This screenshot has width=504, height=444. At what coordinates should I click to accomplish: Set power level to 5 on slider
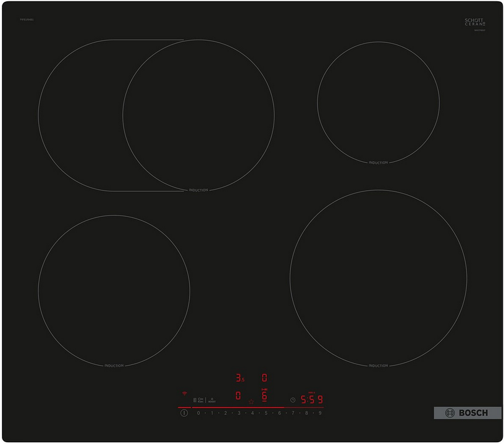pyautogui.click(x=266, y=413)
